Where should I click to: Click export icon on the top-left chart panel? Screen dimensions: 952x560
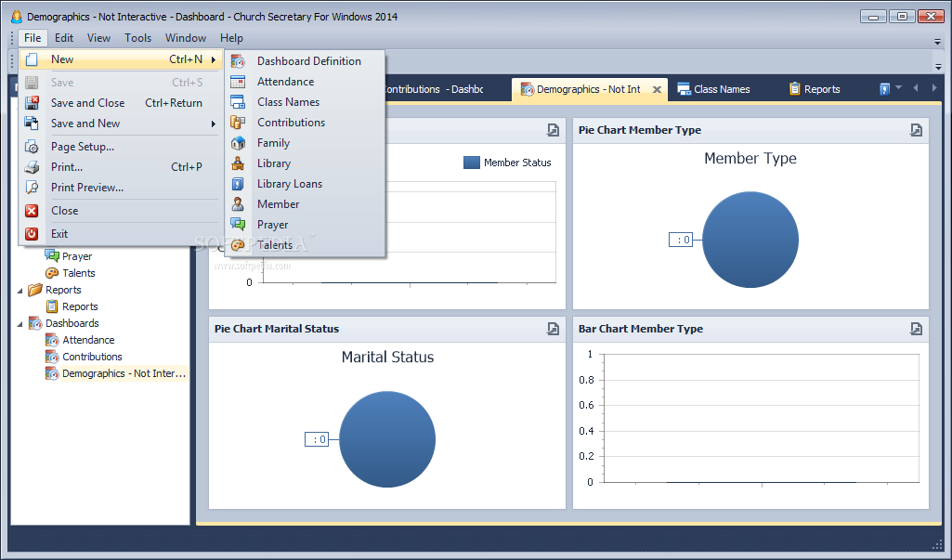tap(554, 130)
